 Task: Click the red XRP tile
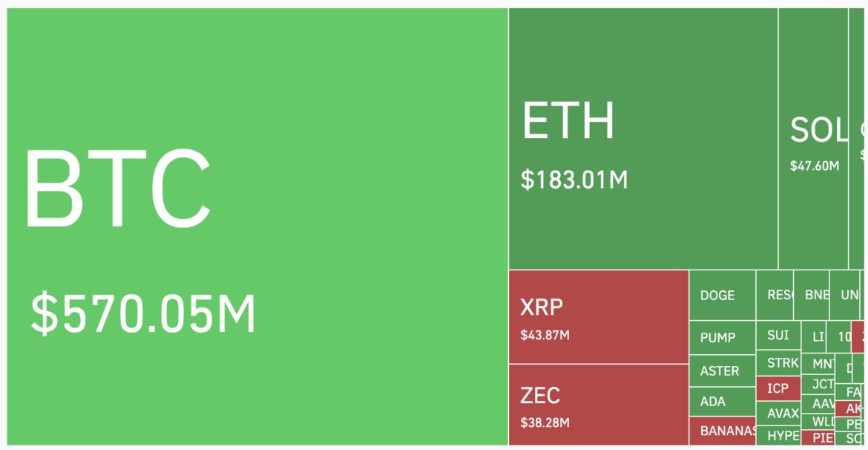pos(599,317)
